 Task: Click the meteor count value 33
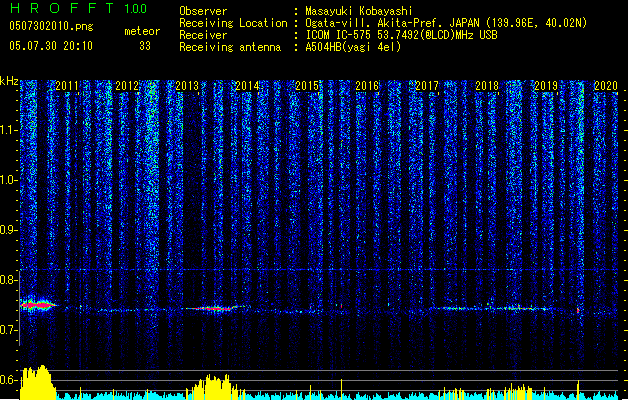145,46
